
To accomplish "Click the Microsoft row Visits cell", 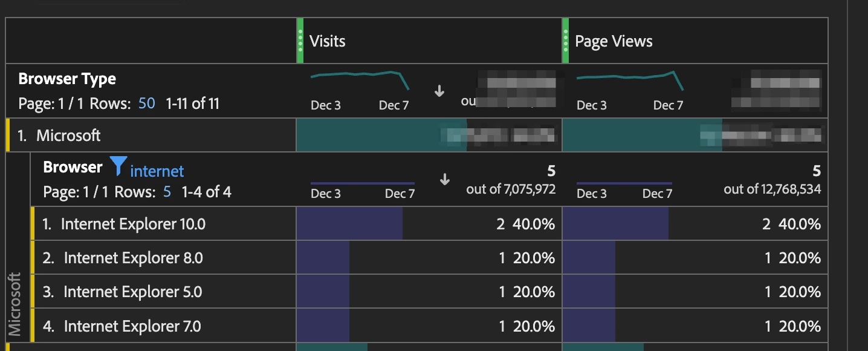I will pos(429,135).
